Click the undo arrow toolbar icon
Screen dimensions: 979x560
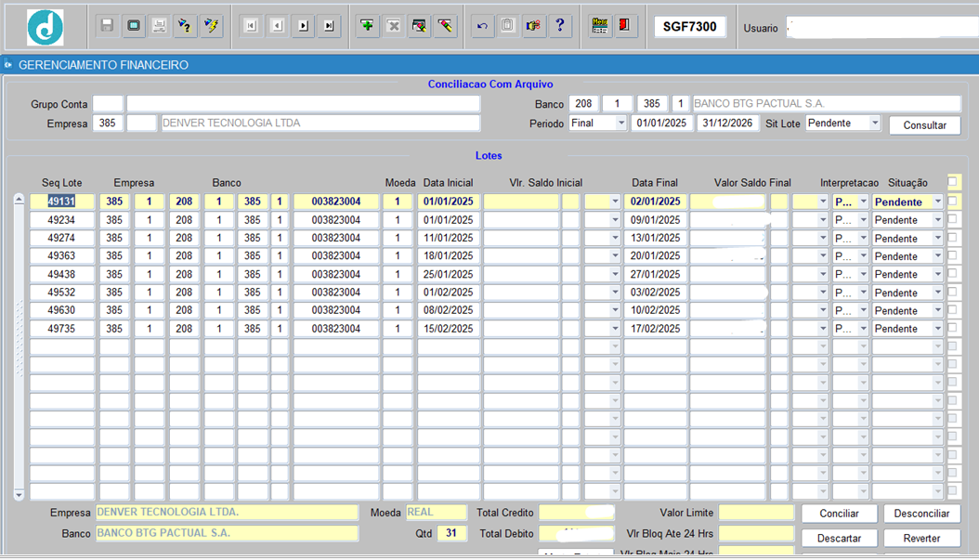click(482, 26)
